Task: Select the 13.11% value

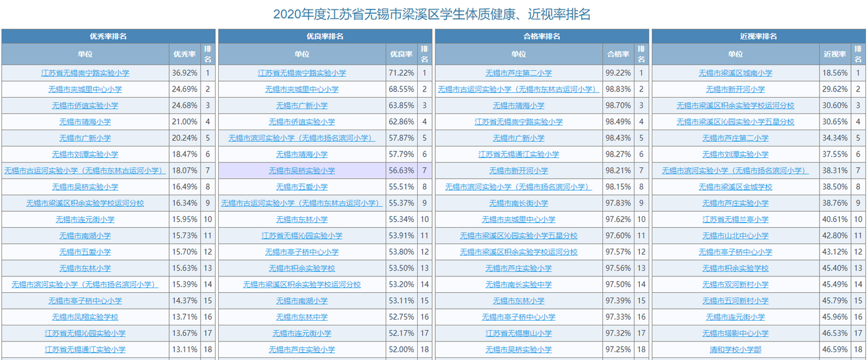Action: coord(185,349)
